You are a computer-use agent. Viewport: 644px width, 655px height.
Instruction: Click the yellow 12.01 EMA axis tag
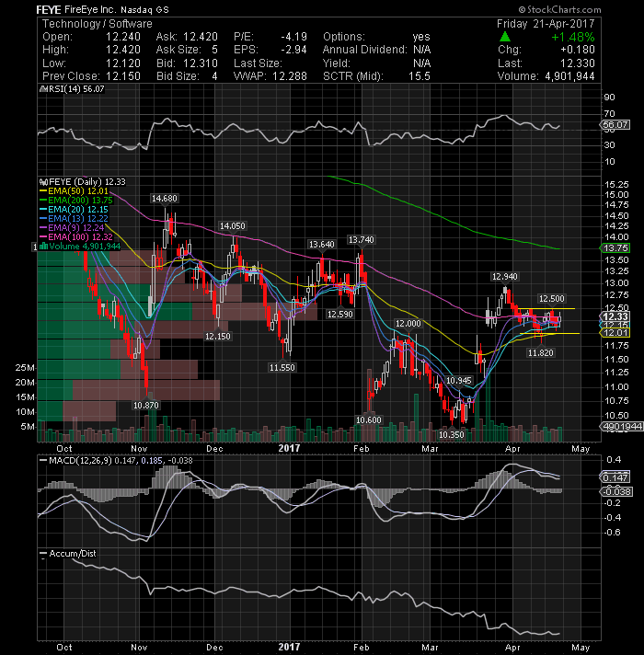[x=615, y=333]
